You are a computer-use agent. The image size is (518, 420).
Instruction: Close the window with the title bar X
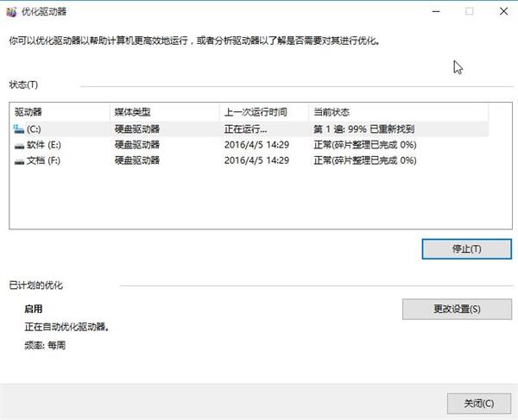tap(504, 12)
